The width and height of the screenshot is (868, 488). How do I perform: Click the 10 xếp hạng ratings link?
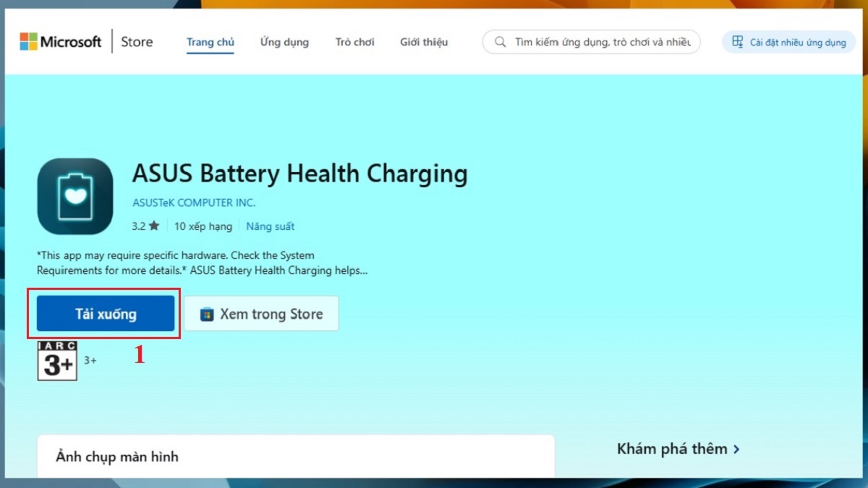[x=203, y=226]
